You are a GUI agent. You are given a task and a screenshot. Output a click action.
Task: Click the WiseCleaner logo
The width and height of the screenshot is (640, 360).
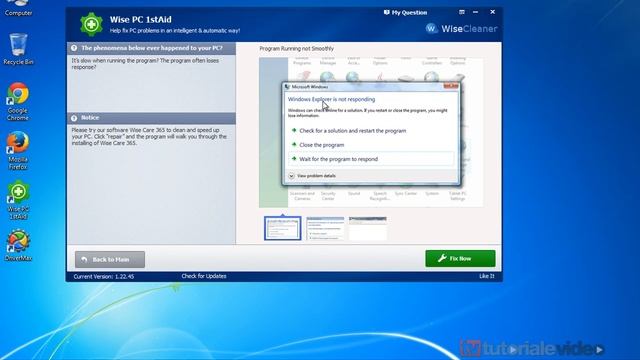click(x=461, y=29)
